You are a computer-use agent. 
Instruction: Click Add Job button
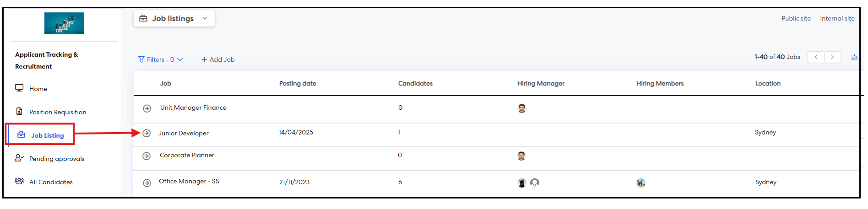tap(218, 59)
